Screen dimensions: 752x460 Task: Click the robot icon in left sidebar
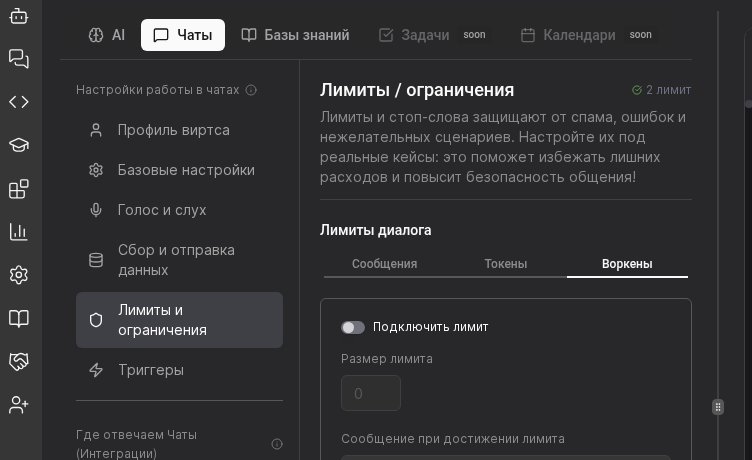pyautogui.click(x=19, y=15)
